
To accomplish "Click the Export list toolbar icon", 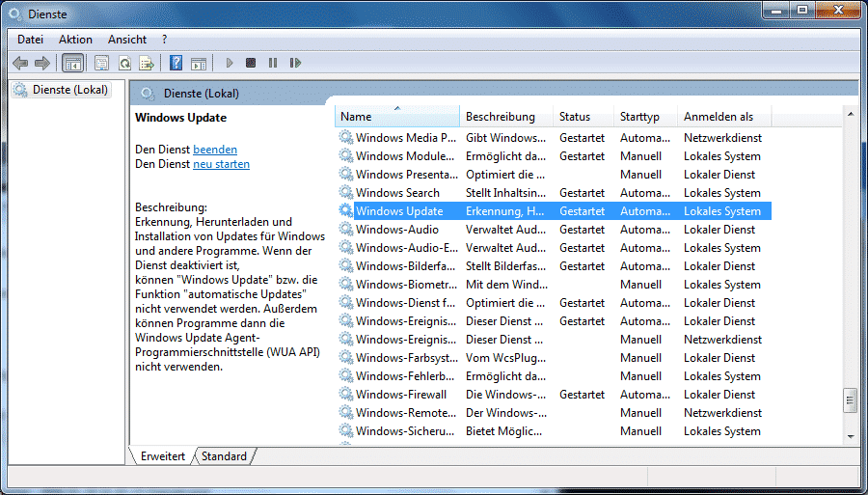I will [147, 63].
